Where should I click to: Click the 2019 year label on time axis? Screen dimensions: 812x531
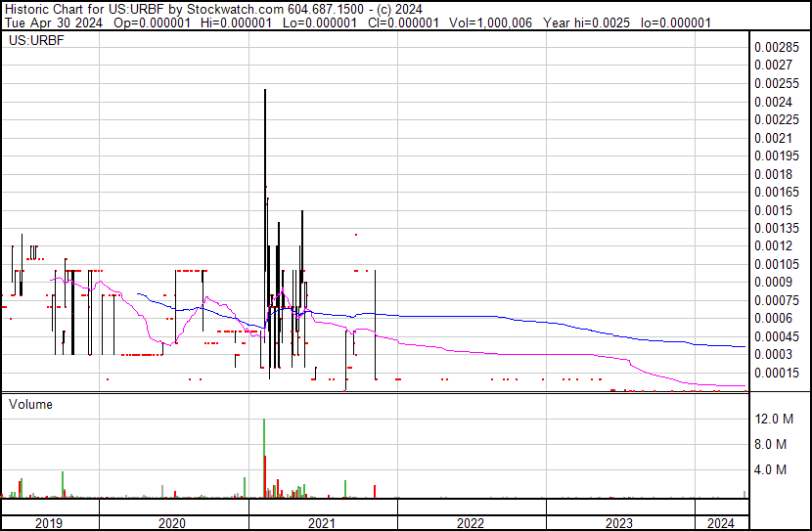click(x=48, y=523)
